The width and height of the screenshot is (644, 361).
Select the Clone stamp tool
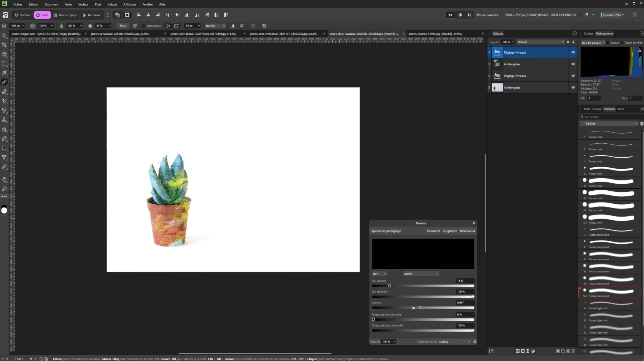[4, 120]
